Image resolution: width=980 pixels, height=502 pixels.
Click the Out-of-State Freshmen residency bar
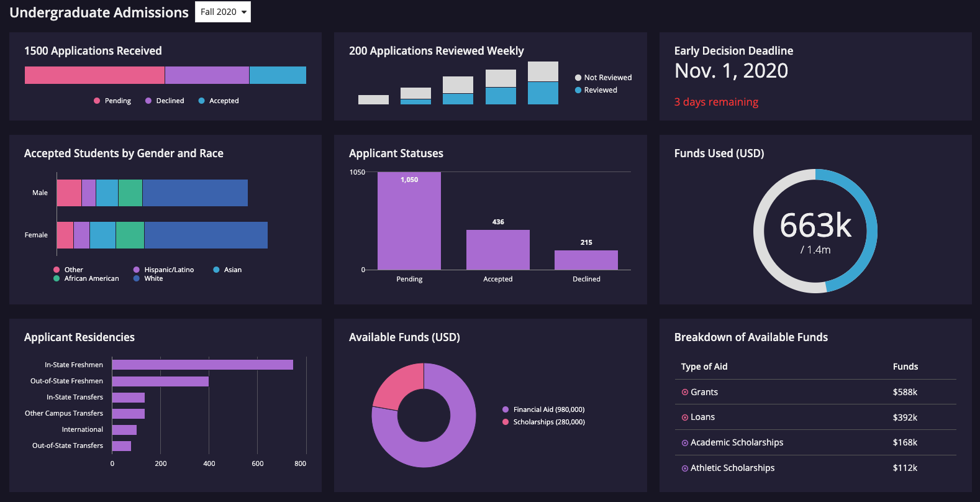160,381
